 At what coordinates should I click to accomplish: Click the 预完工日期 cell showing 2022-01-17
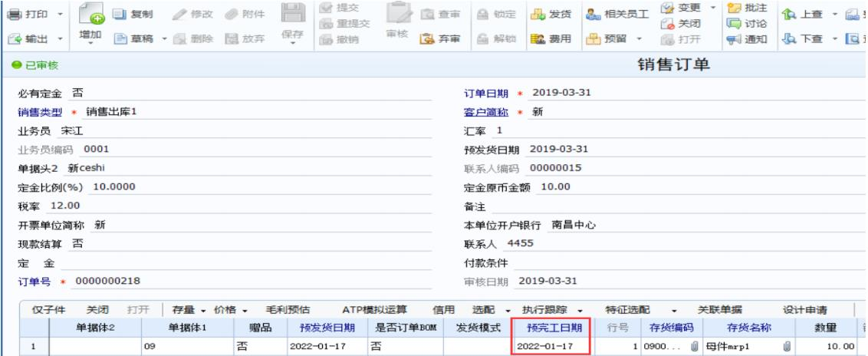[549, 347]
